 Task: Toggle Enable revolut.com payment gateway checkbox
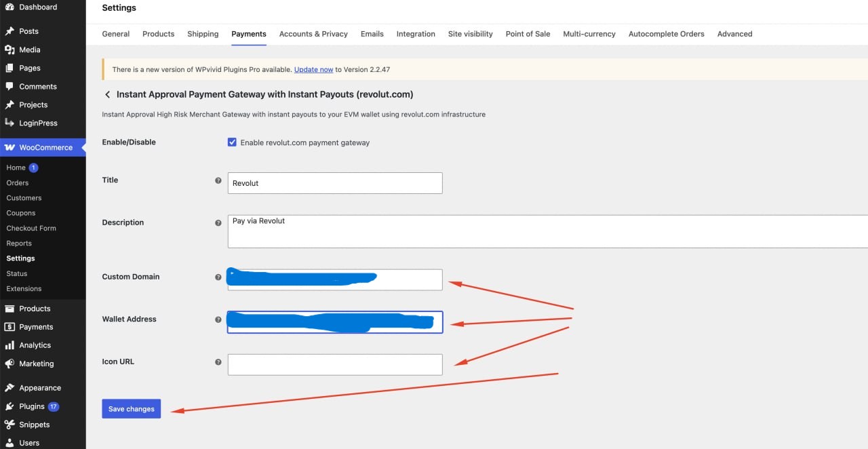tap(232, 142)
